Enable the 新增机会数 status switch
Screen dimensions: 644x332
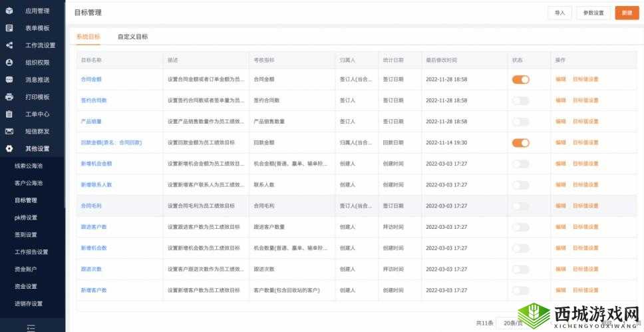point(520,248)
